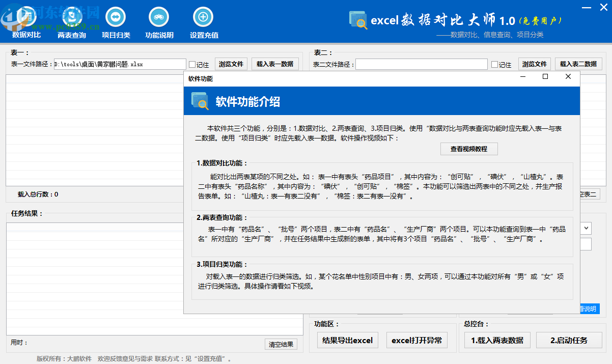Click 浏览文件 for 表一
Image resolution: width=612 pixels, height=364 pixels.
click(231, 64)
